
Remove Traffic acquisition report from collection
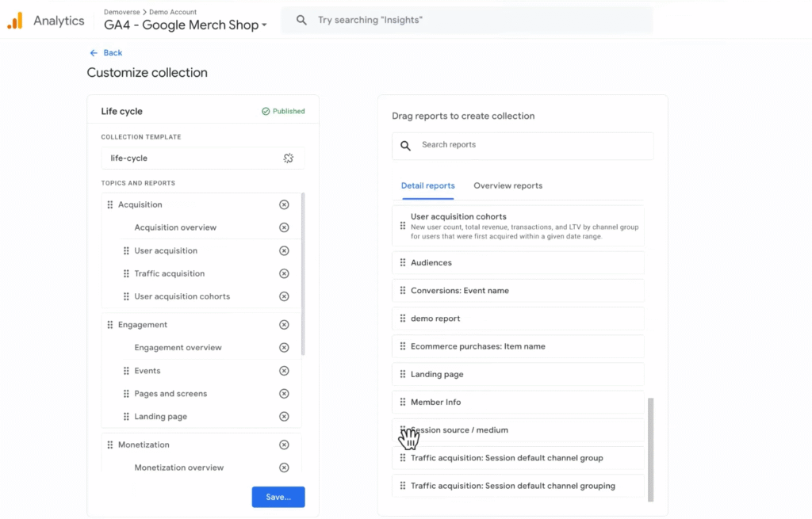pos(284,273)
